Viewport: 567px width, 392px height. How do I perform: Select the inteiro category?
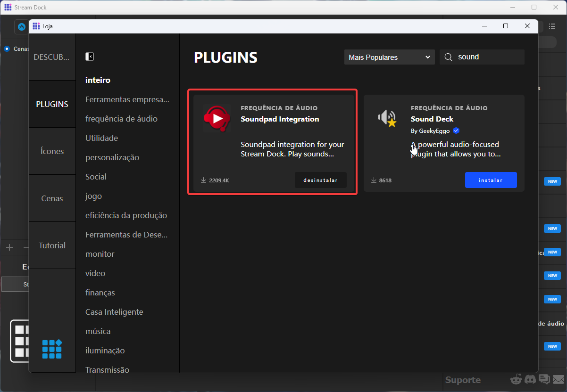pos(98,80)
